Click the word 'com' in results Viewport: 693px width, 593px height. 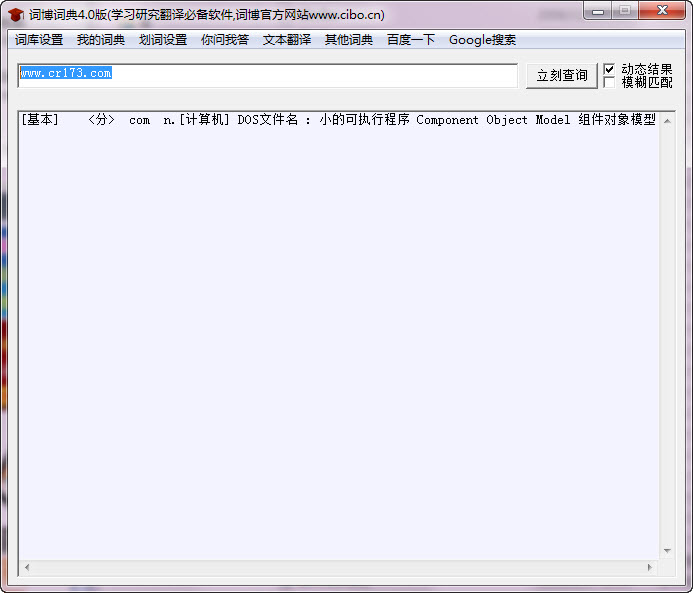pyautogui.click(x=140, y=120)
